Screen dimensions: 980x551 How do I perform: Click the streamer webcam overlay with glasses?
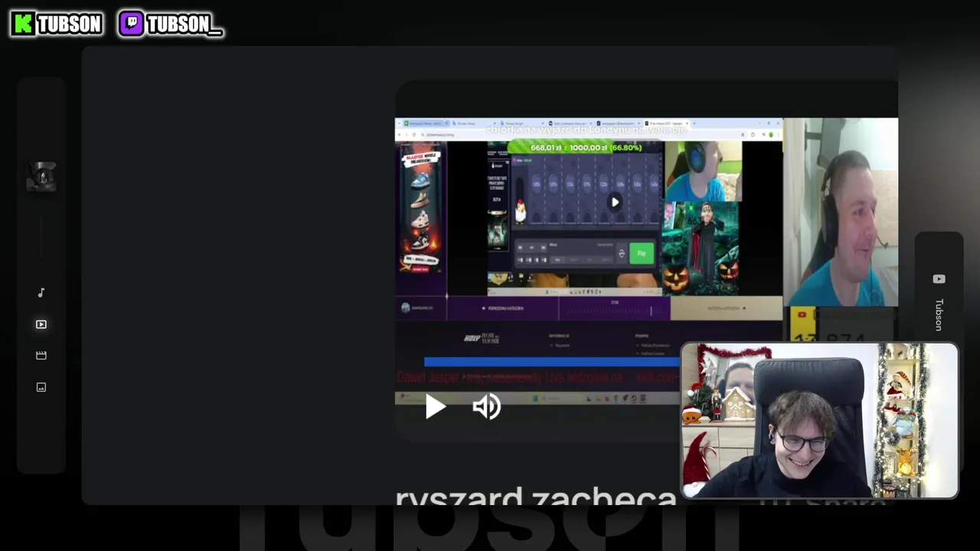click(819, 420)
